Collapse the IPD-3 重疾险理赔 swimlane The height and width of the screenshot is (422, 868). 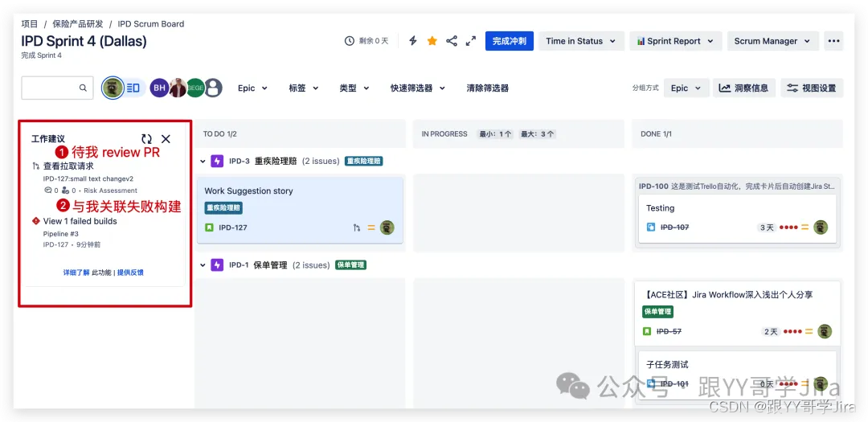pos(203,161)
